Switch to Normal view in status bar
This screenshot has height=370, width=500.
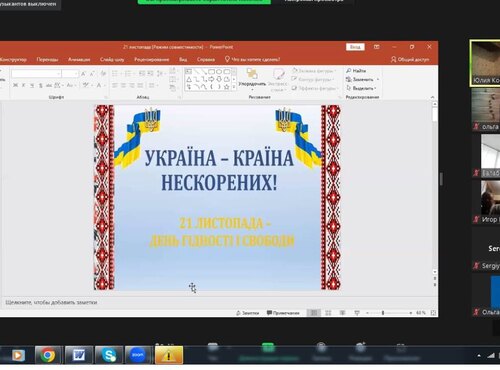[x=314, y=313]
